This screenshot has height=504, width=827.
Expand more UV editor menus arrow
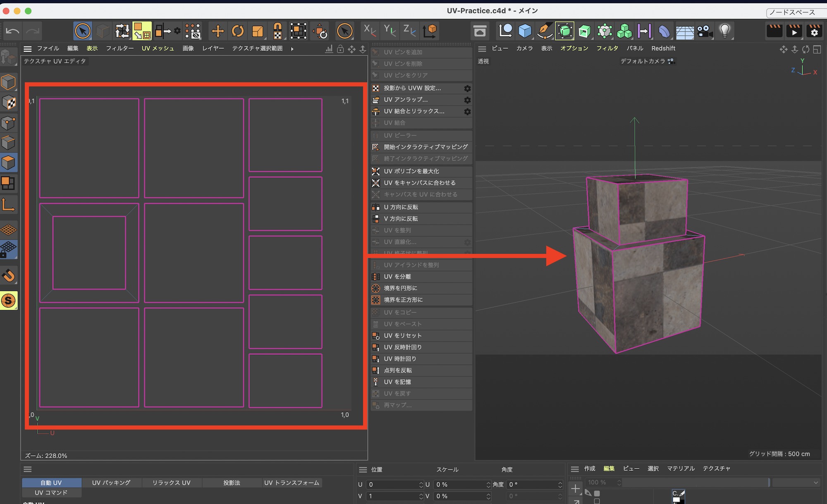pos(292,49)
